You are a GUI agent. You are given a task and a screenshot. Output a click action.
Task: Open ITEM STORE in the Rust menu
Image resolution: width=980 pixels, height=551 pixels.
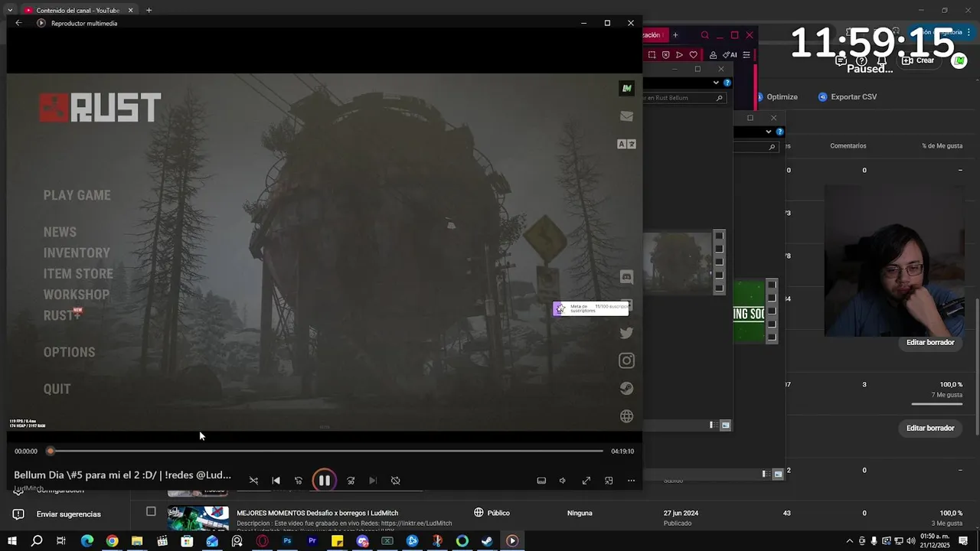point(78,273)
